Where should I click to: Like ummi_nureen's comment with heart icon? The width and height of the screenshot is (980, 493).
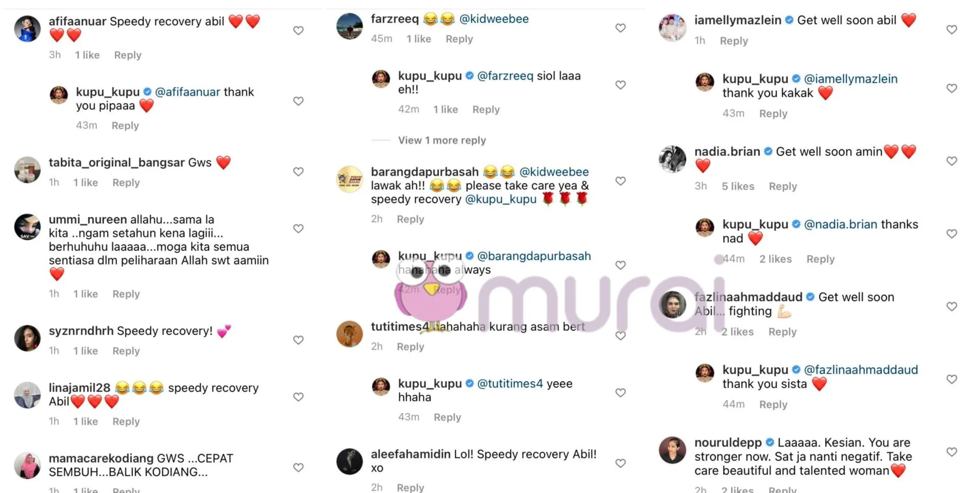[x=299, y=228]
